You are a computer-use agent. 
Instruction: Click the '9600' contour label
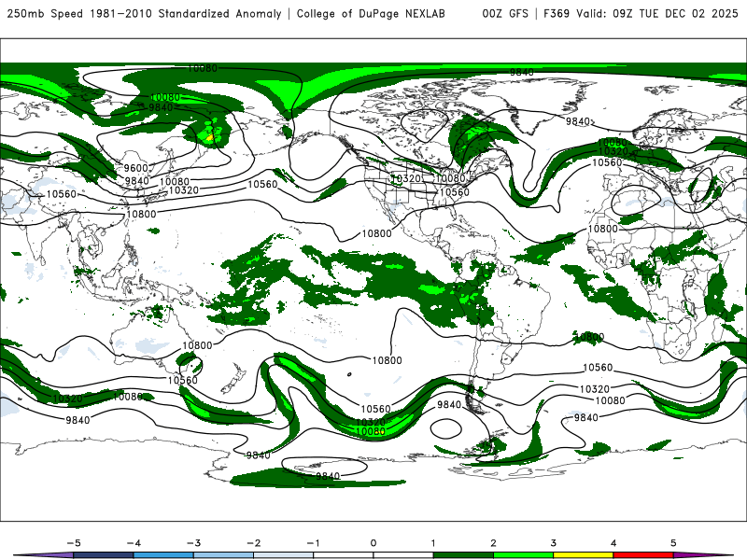(135, 168)
